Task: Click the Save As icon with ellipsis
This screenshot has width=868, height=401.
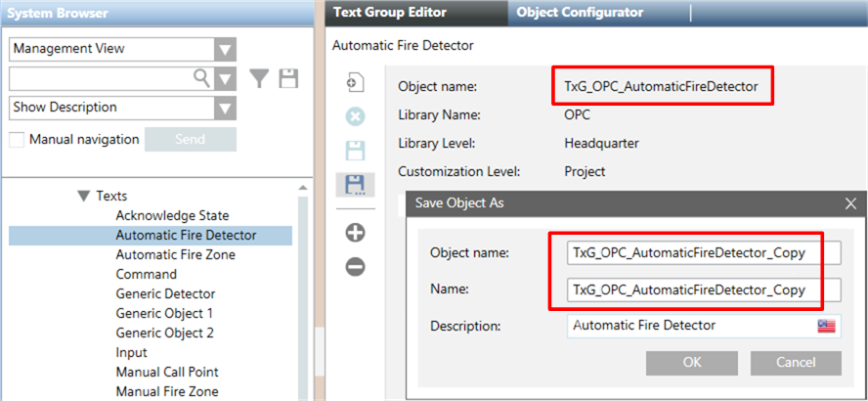Action: pos(356,184)
